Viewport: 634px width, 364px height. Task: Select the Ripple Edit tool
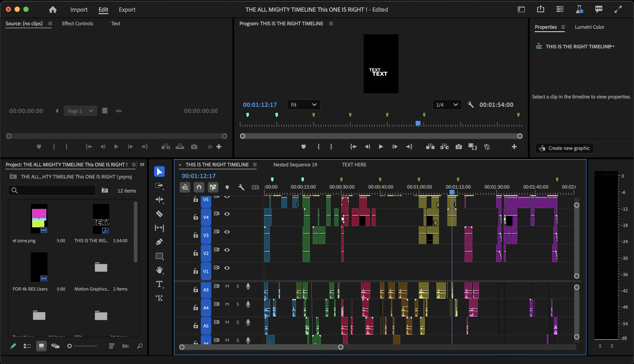point(159,200)
